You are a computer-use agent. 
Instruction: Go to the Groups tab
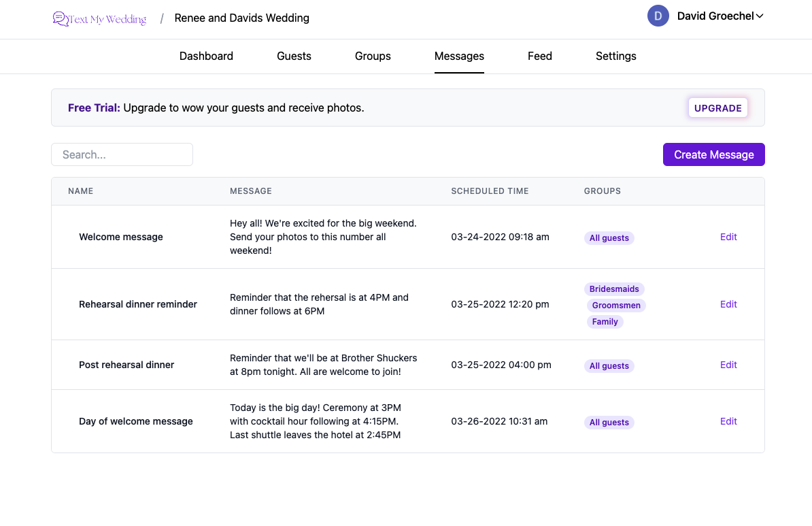tap(373, 56)
